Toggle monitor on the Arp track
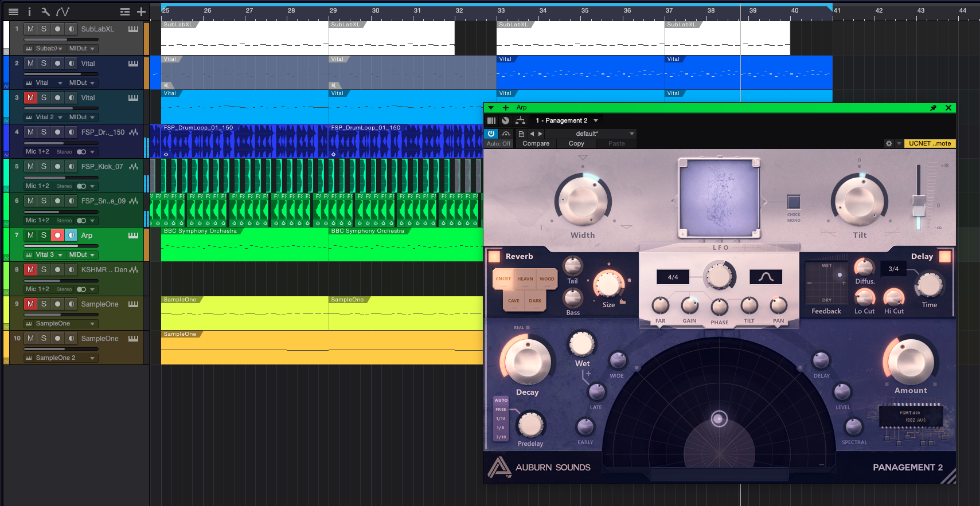980x506 pixels. click(71, 235)
